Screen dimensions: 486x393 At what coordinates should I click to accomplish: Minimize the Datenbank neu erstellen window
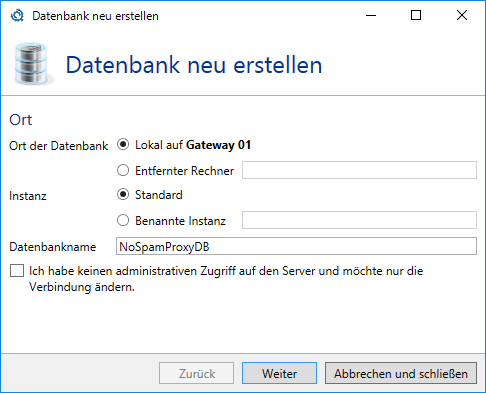371,15
